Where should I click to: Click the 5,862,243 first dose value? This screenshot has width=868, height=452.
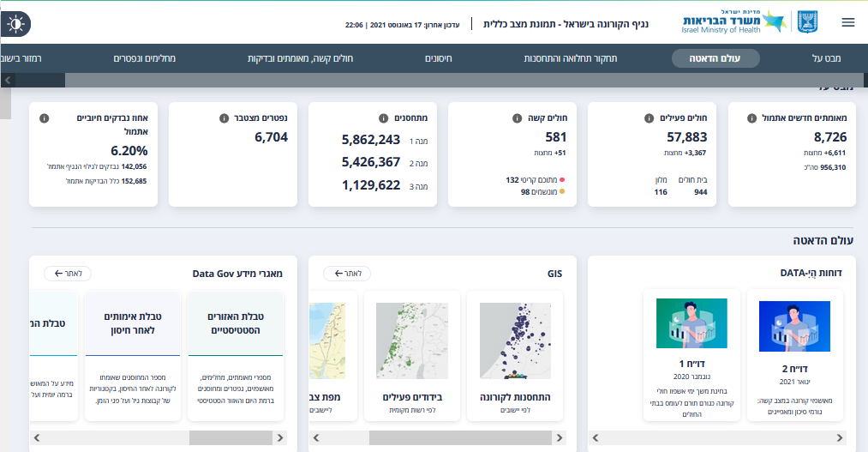371,140
